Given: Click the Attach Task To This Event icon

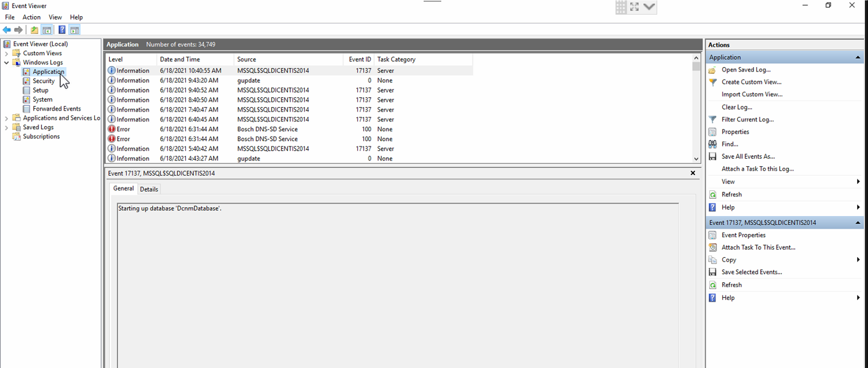Looking at the screenshot, I should pos(712,248).
